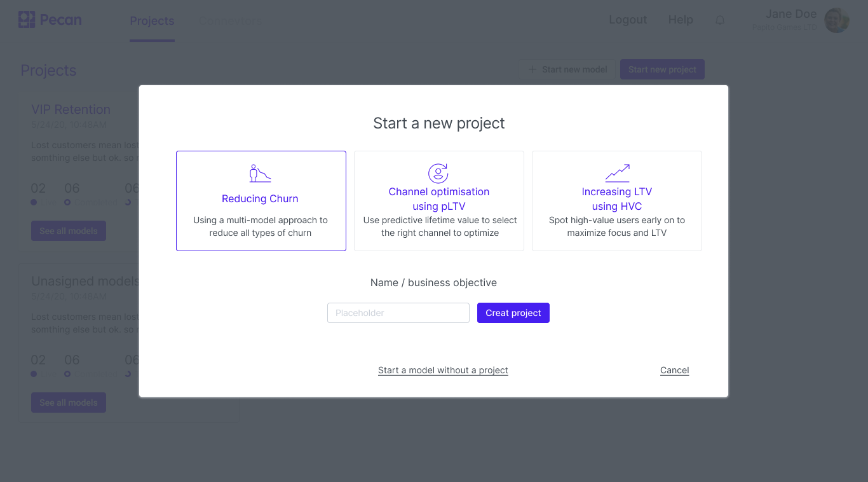The width and height of the screenshot is (868, 482).
Task: Choose the Channel optimisation description text
Action: click(440, 226)
